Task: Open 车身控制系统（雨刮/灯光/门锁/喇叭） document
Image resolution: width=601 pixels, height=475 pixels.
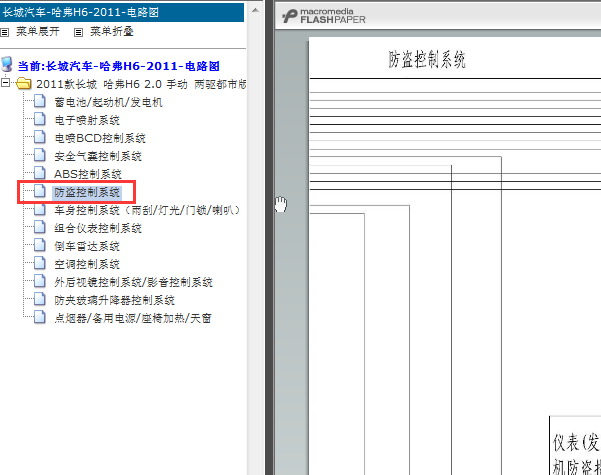Action: (147, 210)
